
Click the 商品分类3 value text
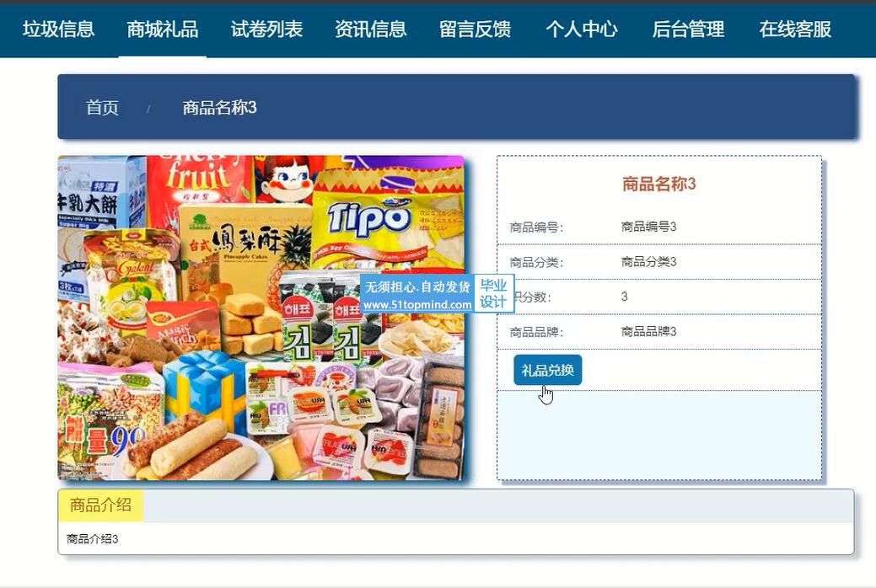tap(648, 261)
